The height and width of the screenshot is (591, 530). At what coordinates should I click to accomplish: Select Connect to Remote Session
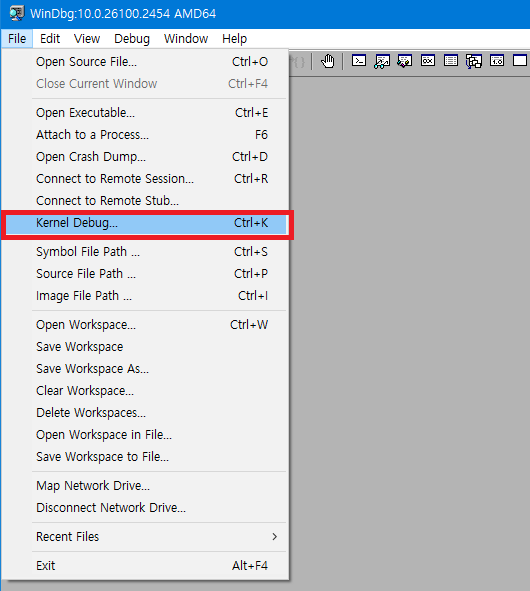(x=145, y=179)
